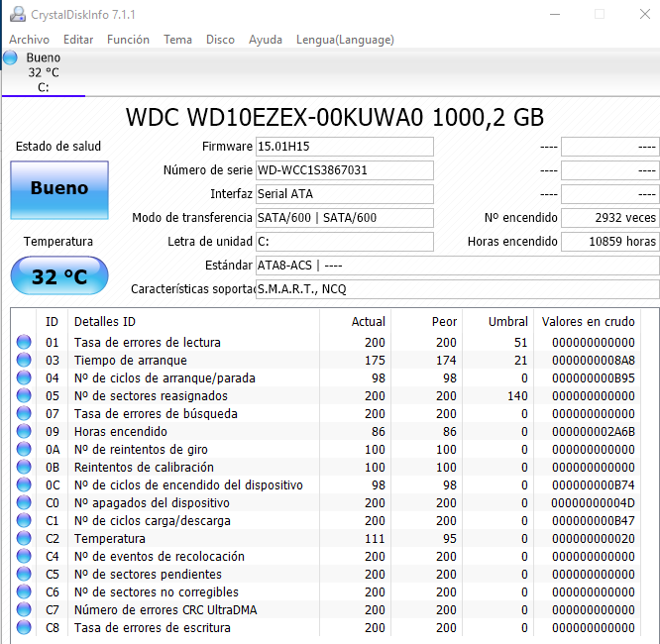Click the 32 °C temperature button
The width and height of the screenshot is (660, 644).
point(59,275)
